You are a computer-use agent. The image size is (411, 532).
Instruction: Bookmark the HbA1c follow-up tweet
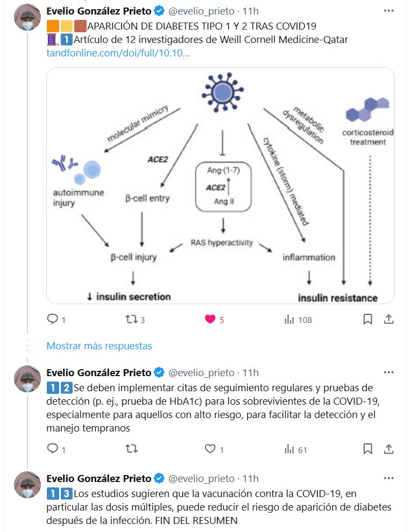367,449
